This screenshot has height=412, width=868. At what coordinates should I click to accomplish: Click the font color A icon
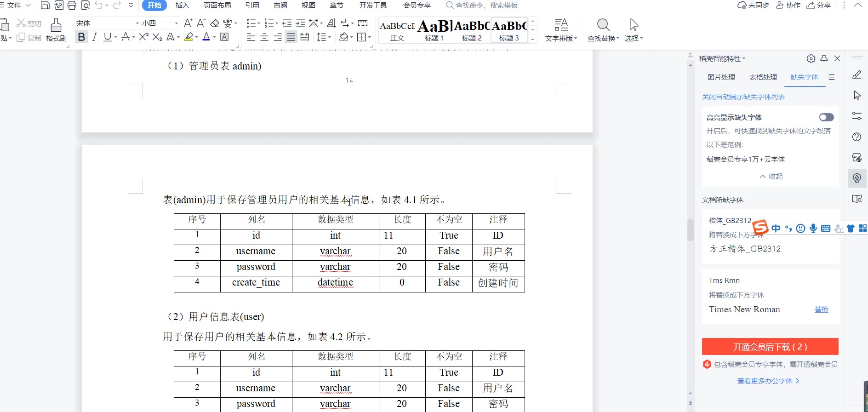click(x=206, y=37)
